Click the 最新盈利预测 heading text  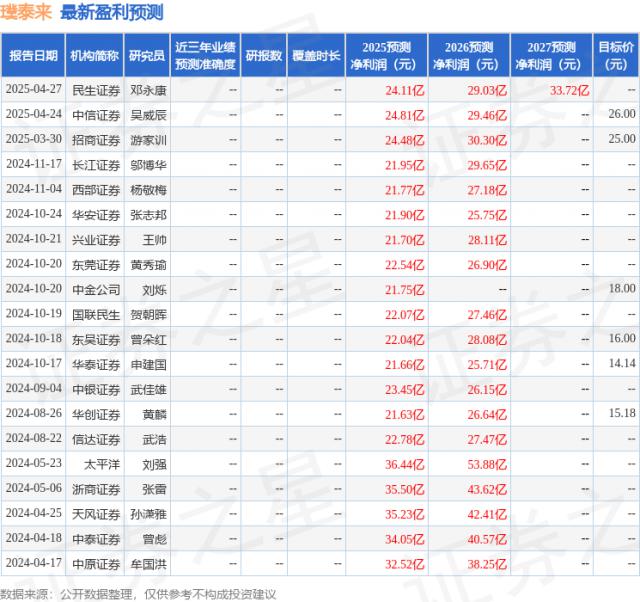(112, 13)
